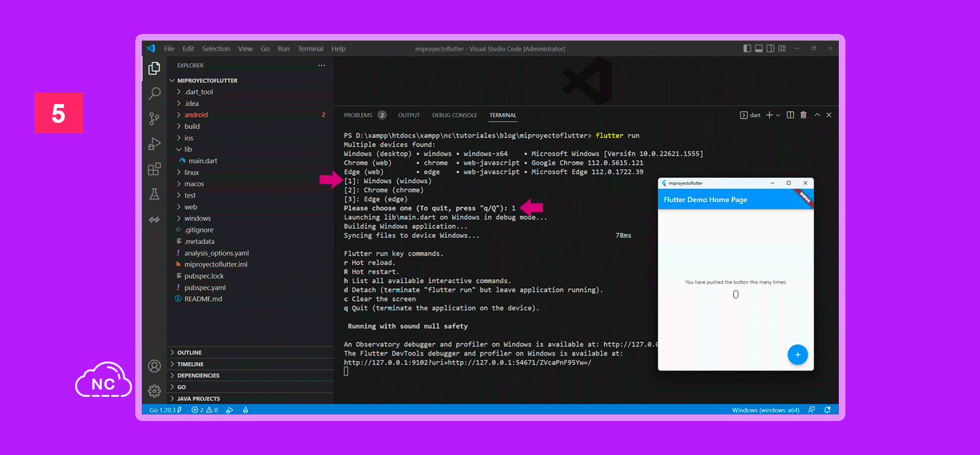Toggle the bottom panel layout icon

[759, 48]
